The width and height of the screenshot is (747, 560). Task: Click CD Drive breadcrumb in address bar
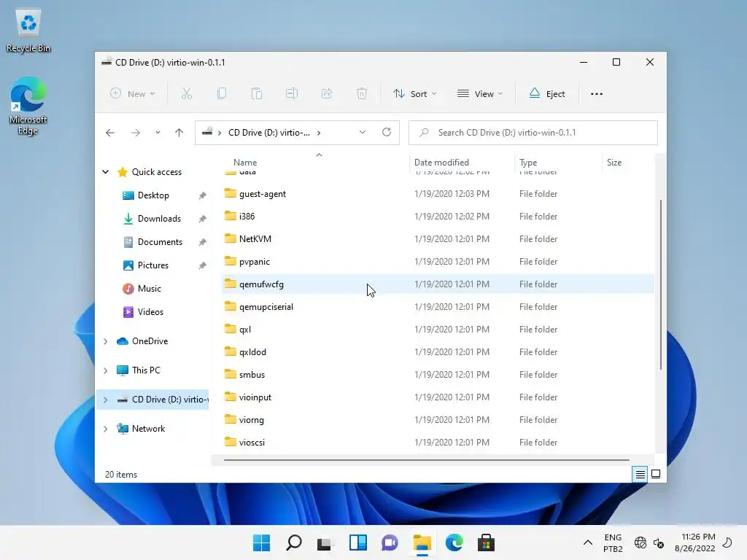(269, 133)
